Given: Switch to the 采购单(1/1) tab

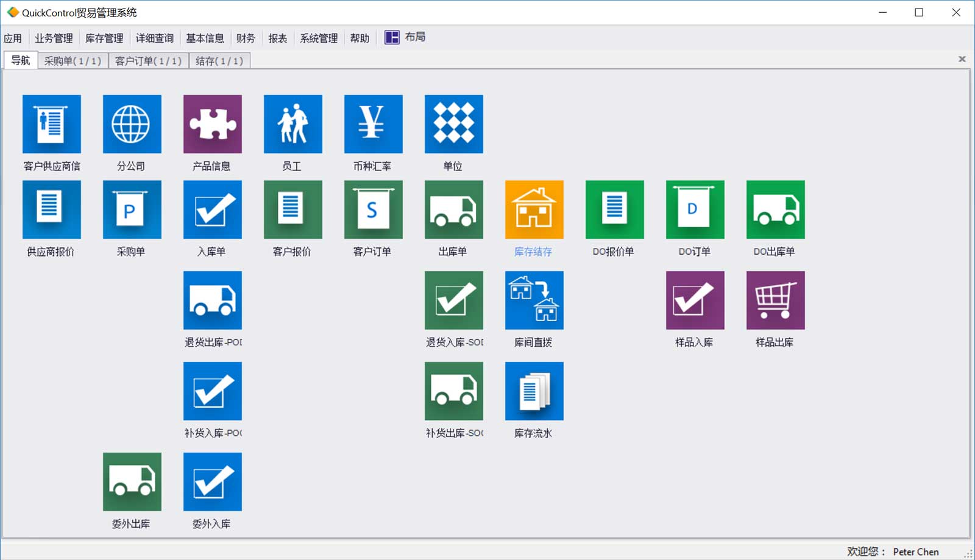Looking at the screenshot, I should click(73, 61).
